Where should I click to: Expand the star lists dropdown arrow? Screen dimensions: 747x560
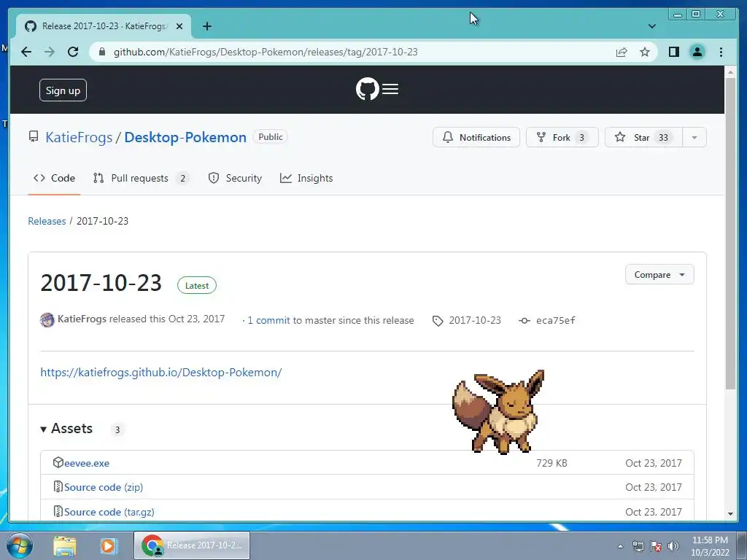pos(694,137)
